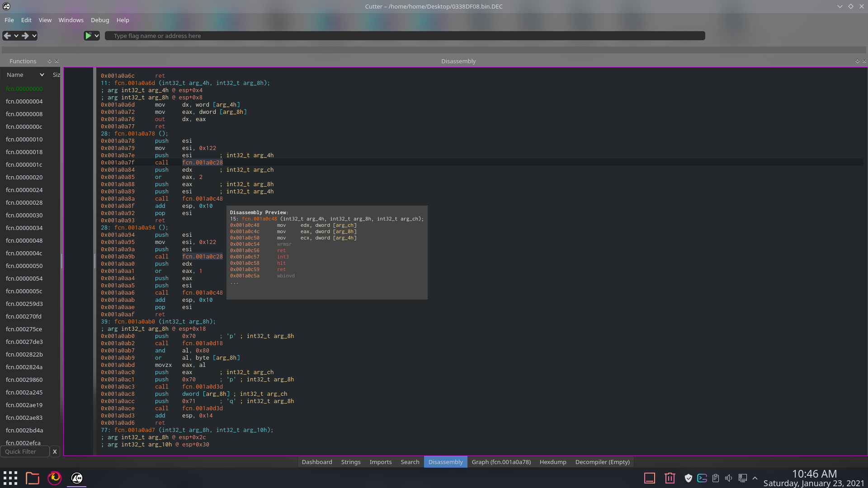Open the Hexdump panel tab
Screen dimensions: 868x488
pos(552,462)
